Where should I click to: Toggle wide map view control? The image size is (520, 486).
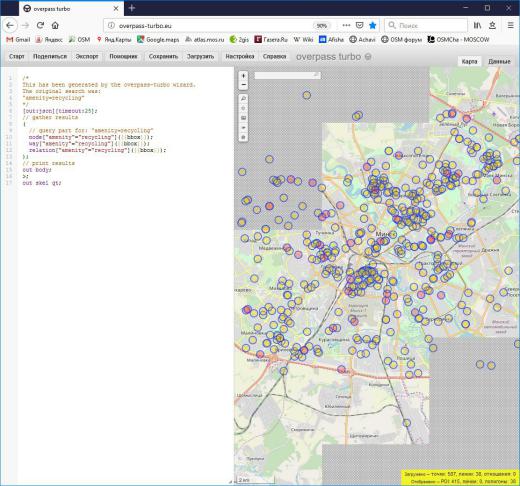coord(243,118)
